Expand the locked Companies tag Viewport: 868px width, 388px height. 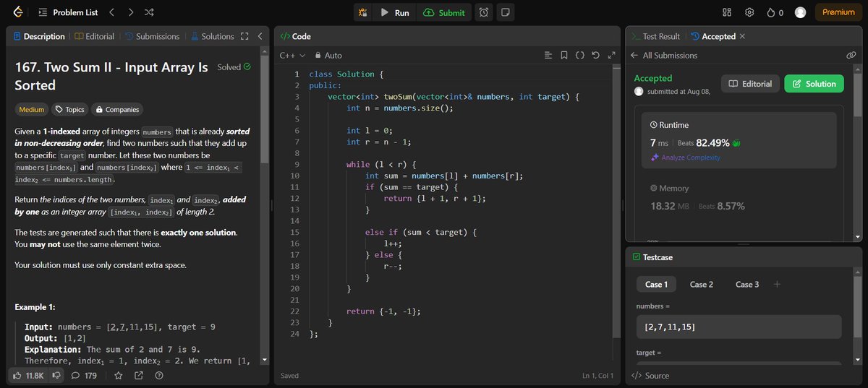116,110
